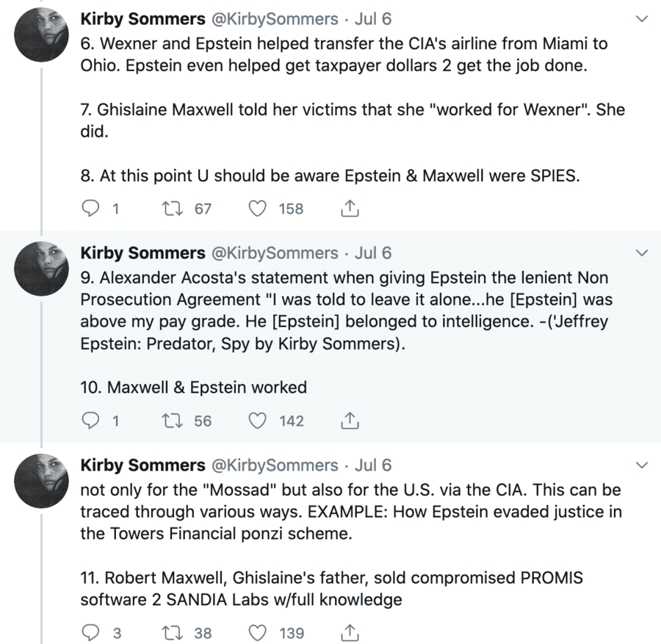Image resolution: width=661 pixels, height=644 pixels.
Task: Click the profile picture on the Mossad tweet
Action: 41,482
